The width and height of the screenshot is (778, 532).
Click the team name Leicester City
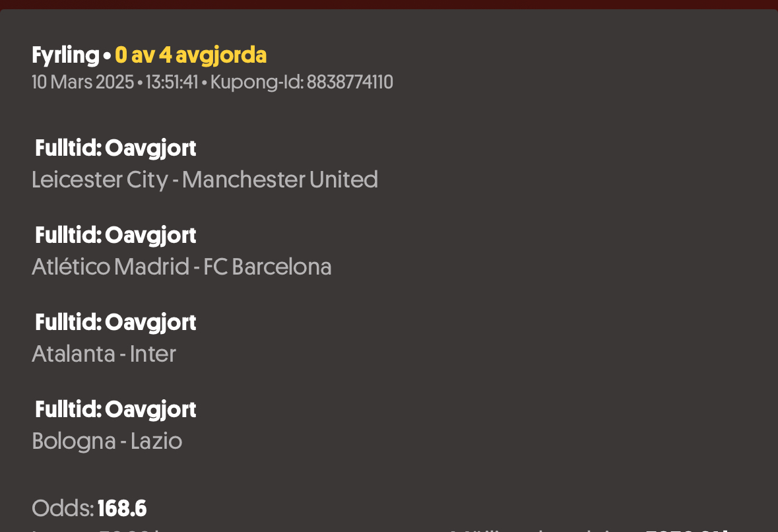tap(100, 180)
